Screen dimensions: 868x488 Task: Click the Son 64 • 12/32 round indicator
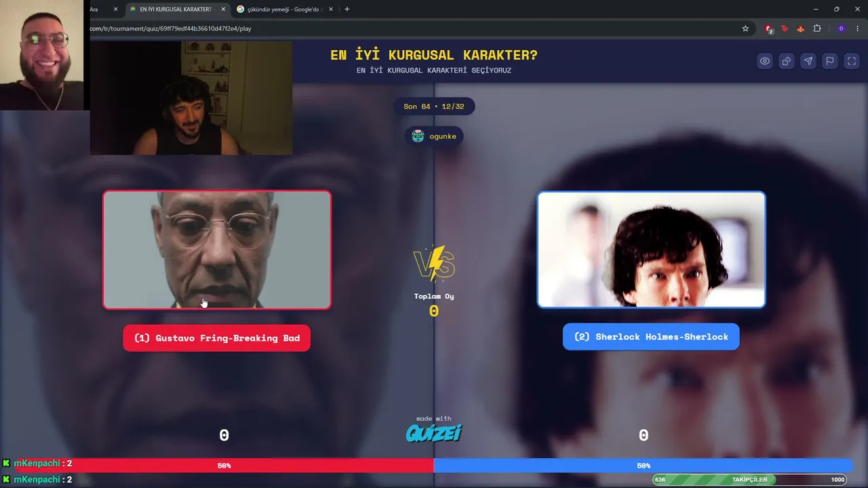[434, 106]
